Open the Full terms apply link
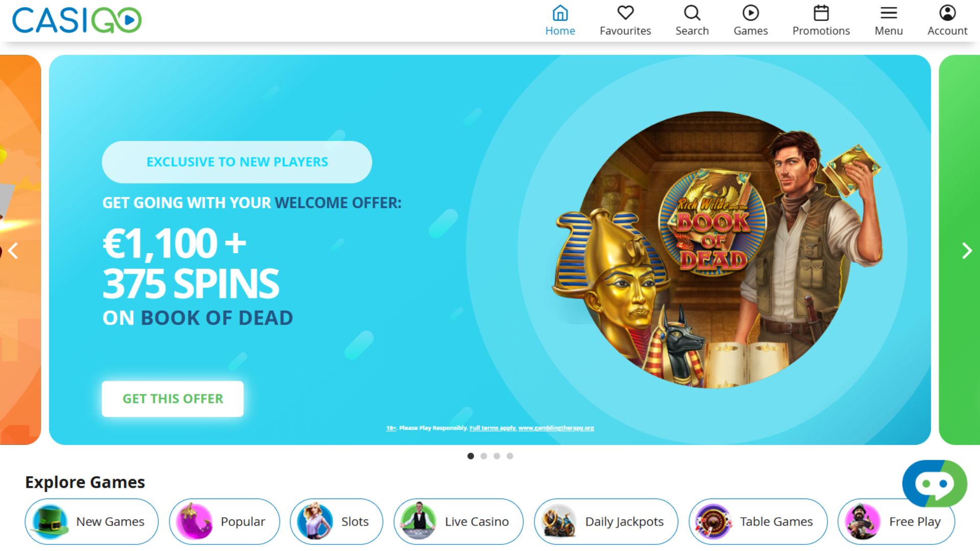The height and width of the screenshot is (551, 980). click(493, 428)
